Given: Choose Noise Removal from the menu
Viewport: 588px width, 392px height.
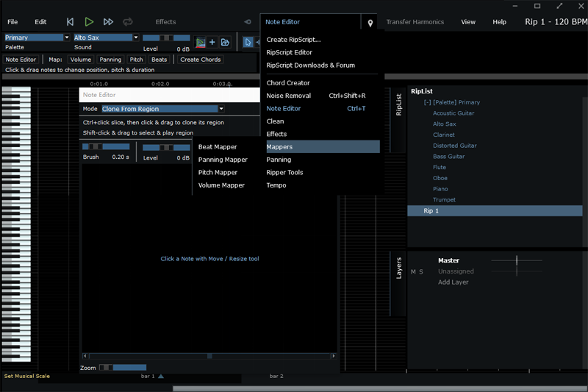Looking at the screenshot, I should tap(288, 96).
